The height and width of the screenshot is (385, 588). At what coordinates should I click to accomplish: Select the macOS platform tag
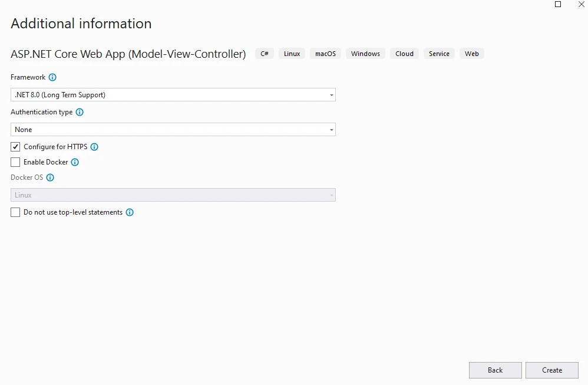[x=325, y=54]
